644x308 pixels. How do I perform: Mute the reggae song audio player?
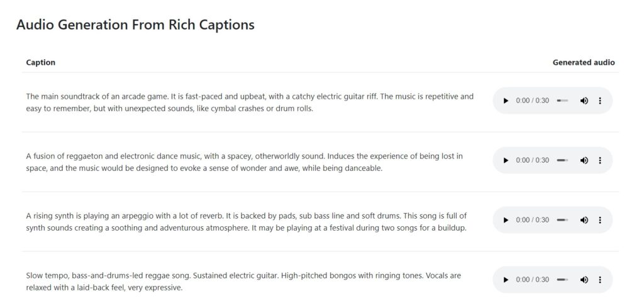coord(584,280)
